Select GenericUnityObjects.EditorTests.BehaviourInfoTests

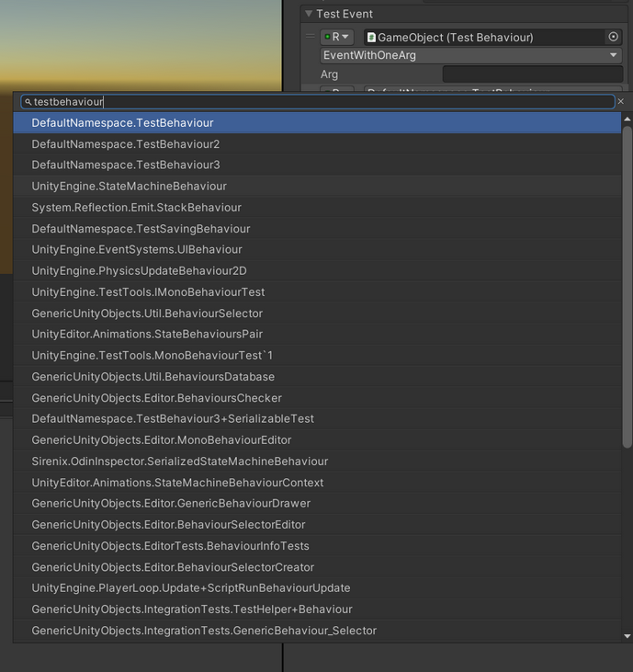coord(317,546)
